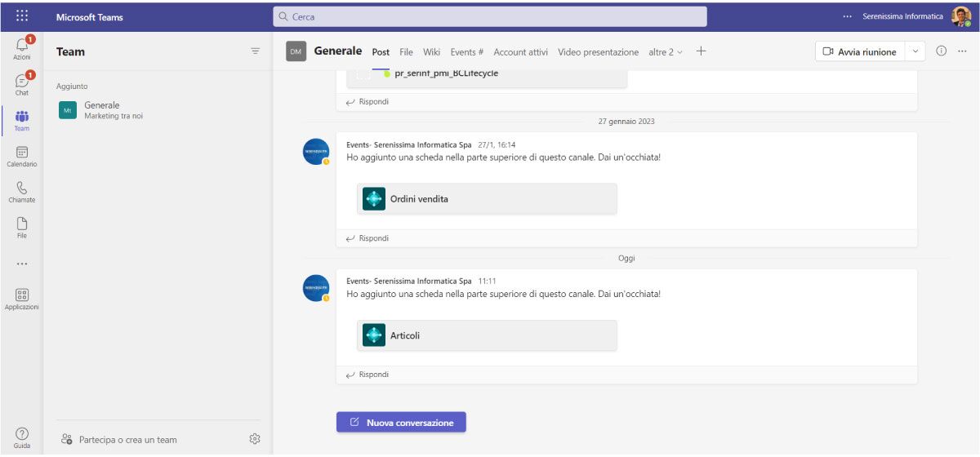Open the Articoli tab card
Screen dimensions: 980x457
click(x=487, y=335)
